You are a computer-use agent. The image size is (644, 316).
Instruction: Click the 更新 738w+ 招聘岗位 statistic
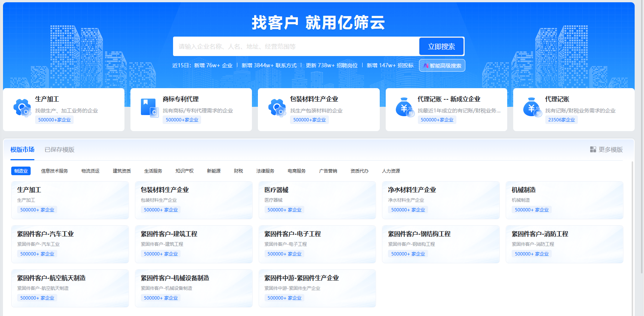click(x=332, y=65)
